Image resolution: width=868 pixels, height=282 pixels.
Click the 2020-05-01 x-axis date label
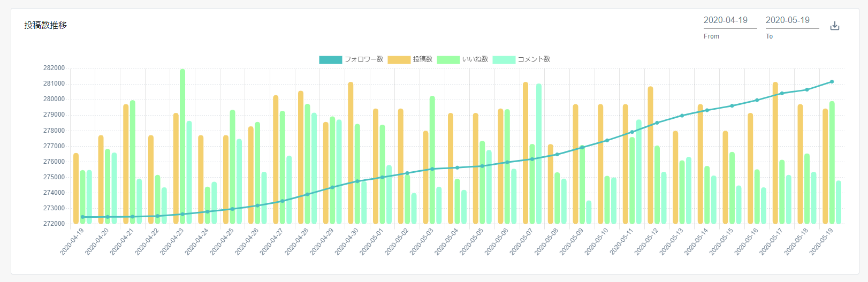tap(372, 241)
